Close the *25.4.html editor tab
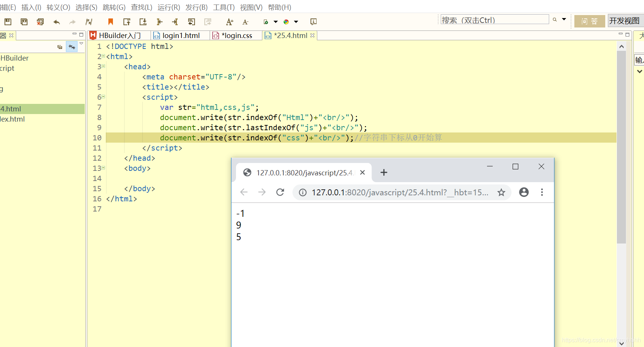The height and width of the screenshot is (347, 644). (x=312, y=35)
